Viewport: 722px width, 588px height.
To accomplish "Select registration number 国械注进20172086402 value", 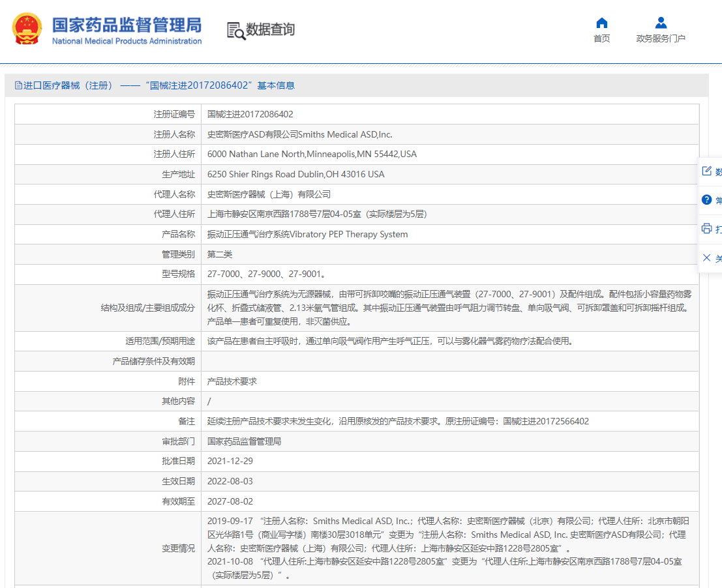I will pos(250,114).
